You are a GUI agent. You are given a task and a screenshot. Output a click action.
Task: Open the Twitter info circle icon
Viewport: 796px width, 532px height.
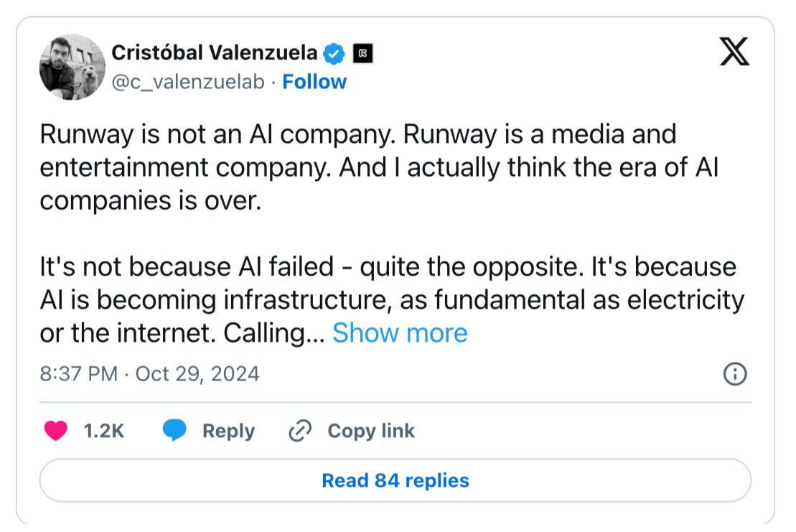pos(735,374)
